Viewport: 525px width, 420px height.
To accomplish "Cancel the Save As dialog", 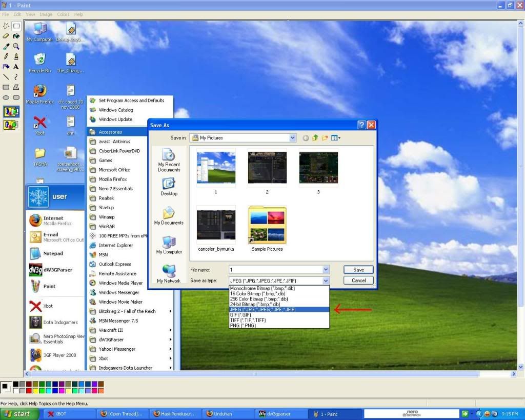I will (358, 281).
